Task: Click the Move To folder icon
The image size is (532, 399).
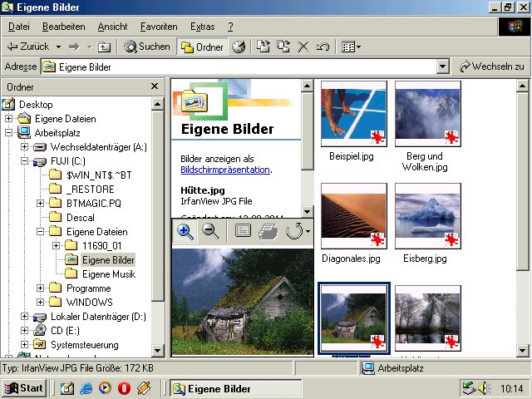Action: 264,47
